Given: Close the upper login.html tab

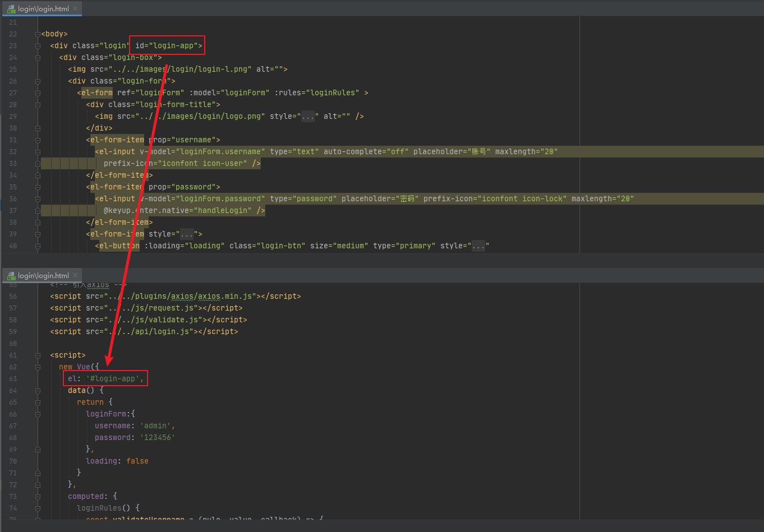Looking at the screenshot, I should click(75, 8).
